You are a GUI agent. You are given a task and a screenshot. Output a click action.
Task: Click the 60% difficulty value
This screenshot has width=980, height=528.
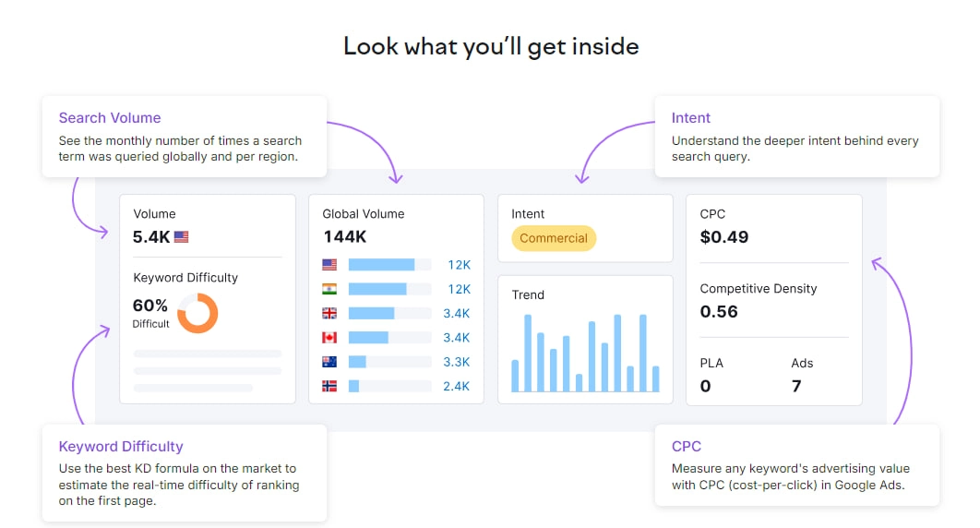[x=150, y=306]
